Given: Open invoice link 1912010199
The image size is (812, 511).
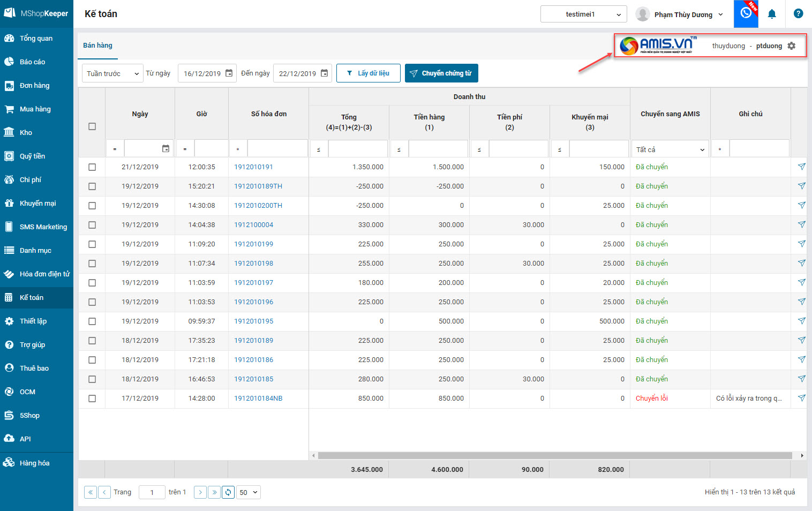Looking at the screenshot, I should [x=253, y=244].
